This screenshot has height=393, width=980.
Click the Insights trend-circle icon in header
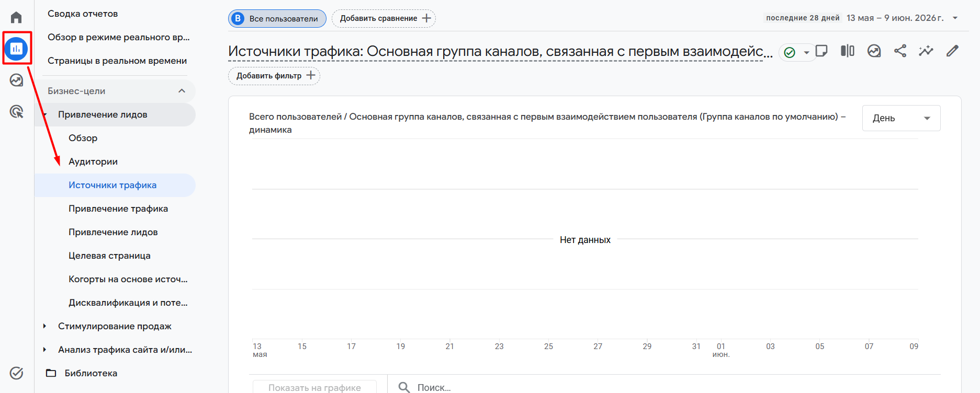coord(874,51)
